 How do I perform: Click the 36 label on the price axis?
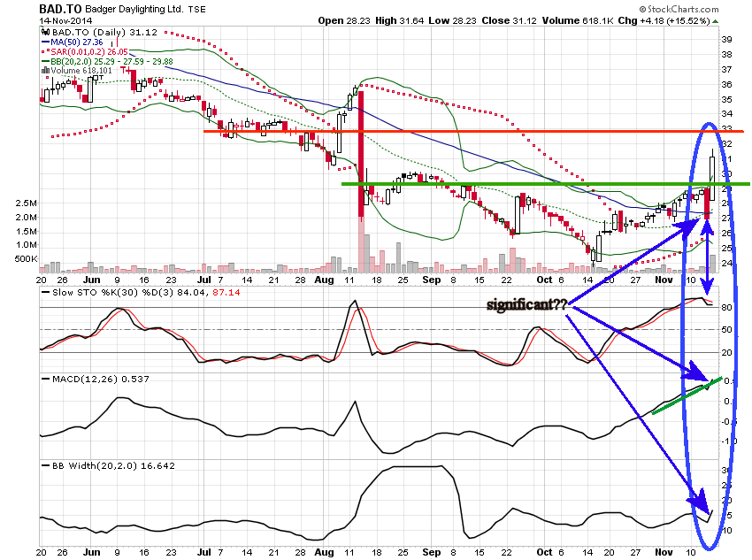point(726,84)
